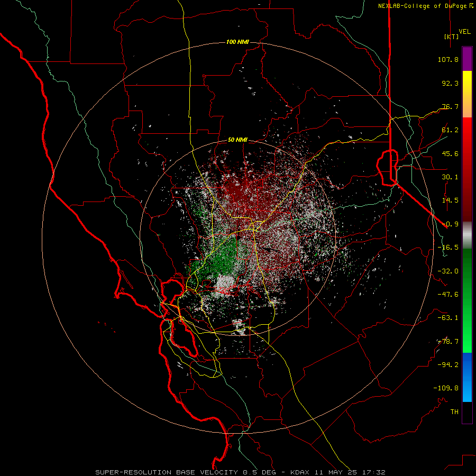
Task: Click the TH legend label
Action: [454, 412]
